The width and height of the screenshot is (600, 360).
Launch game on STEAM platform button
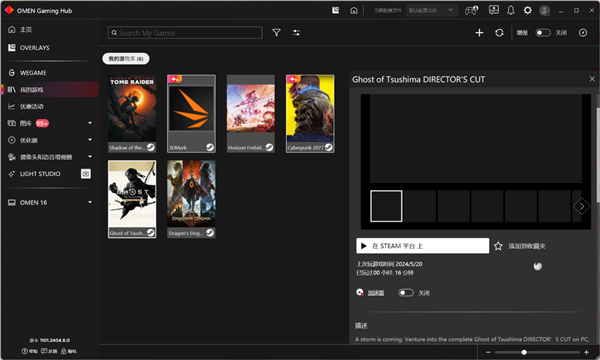[x=422, y=246]
